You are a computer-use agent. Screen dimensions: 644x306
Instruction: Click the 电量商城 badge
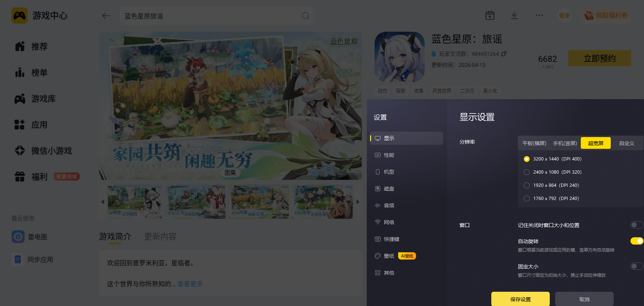coord(66,177)
